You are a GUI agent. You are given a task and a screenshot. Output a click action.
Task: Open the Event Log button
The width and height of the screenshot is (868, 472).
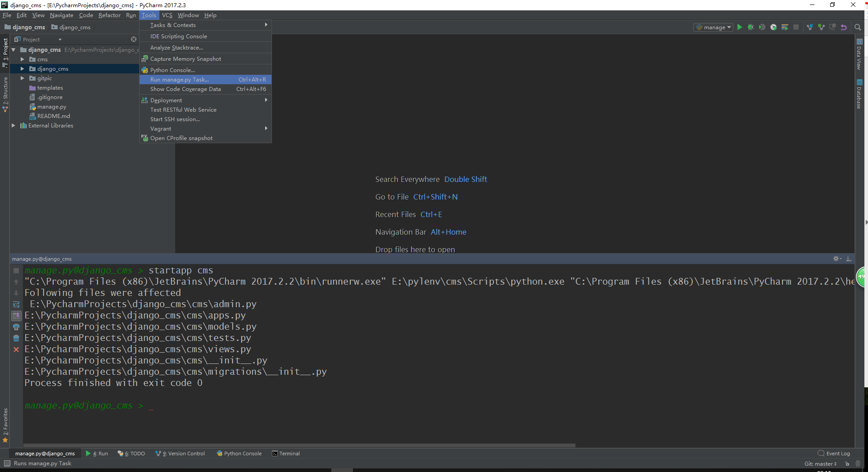[834, 454]
